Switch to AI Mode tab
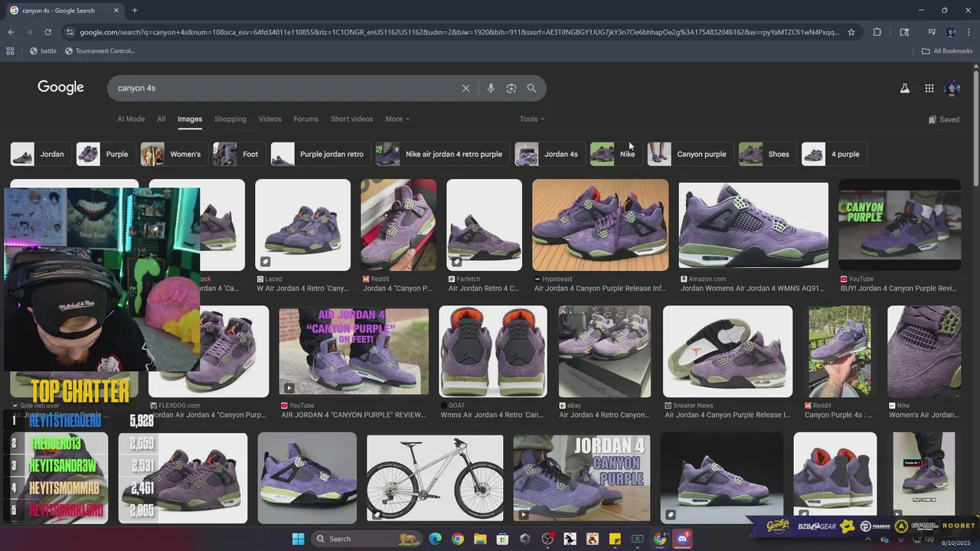The width and height of the screenshot is (980, 551). coord(131,119)
